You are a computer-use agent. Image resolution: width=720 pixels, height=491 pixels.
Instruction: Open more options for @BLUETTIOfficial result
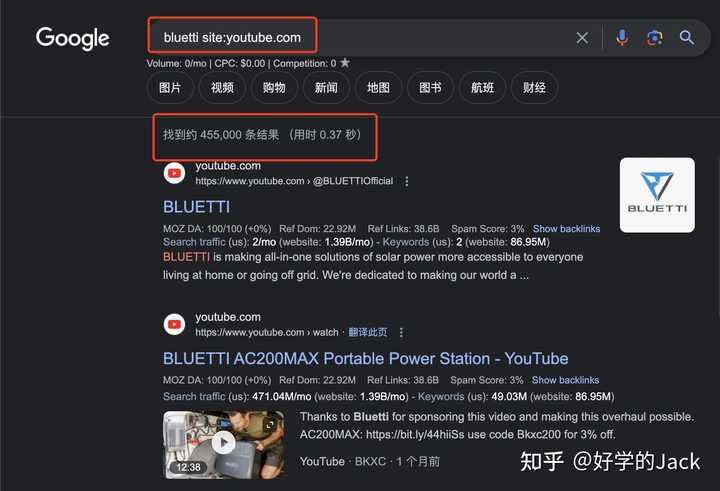406,181
